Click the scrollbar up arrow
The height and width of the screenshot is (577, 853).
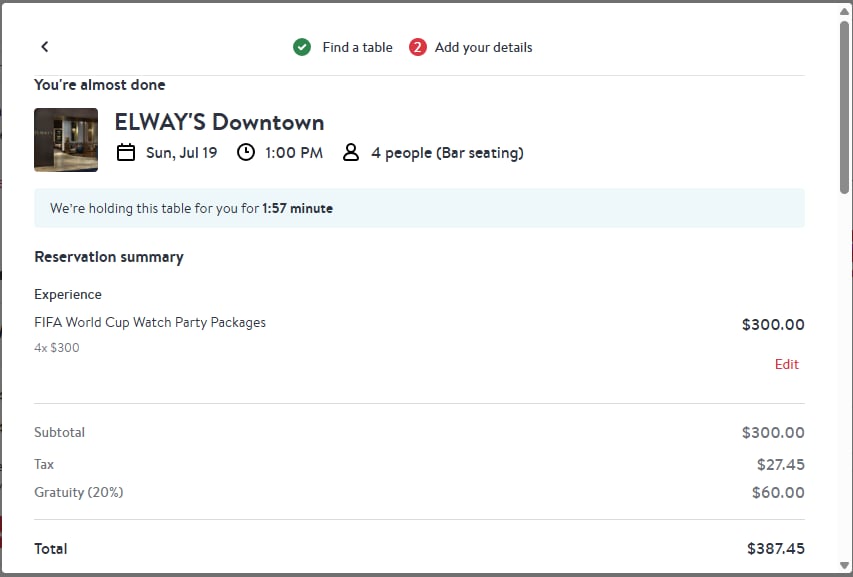[x=844, y=11]
